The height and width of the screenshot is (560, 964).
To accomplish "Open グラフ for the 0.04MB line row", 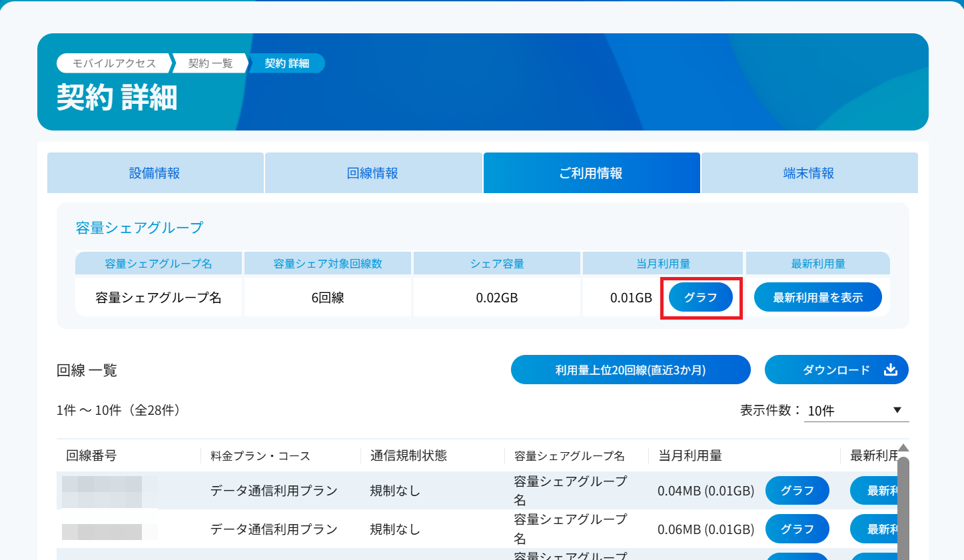I will pyautogui.click(x=797, y=491).
